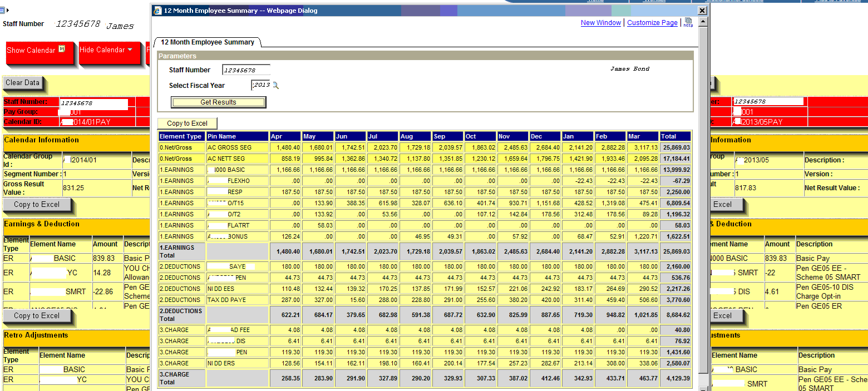
Task: Open the Customize Page link
Action: click(652, 23)
